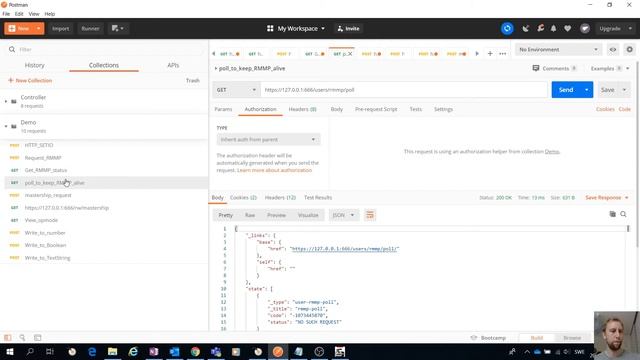Open the Examples dropdown
640x360 pixels.
(610, 68)
